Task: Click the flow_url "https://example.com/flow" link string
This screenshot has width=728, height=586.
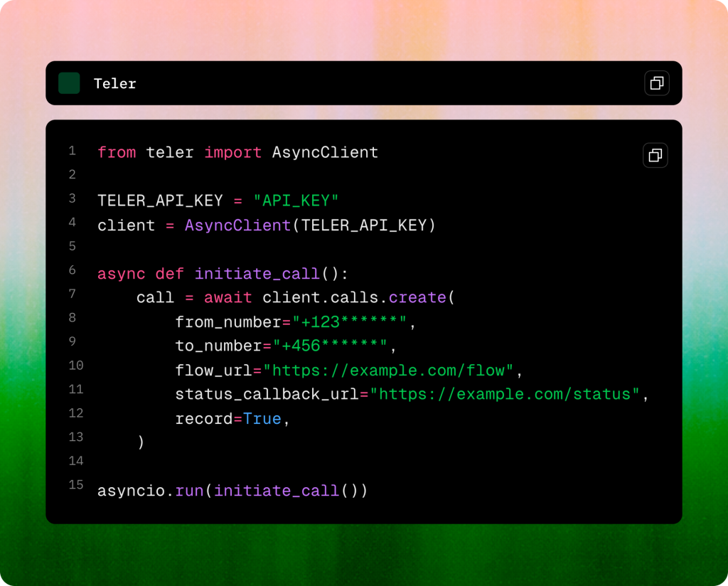Action: pos(393,371)
